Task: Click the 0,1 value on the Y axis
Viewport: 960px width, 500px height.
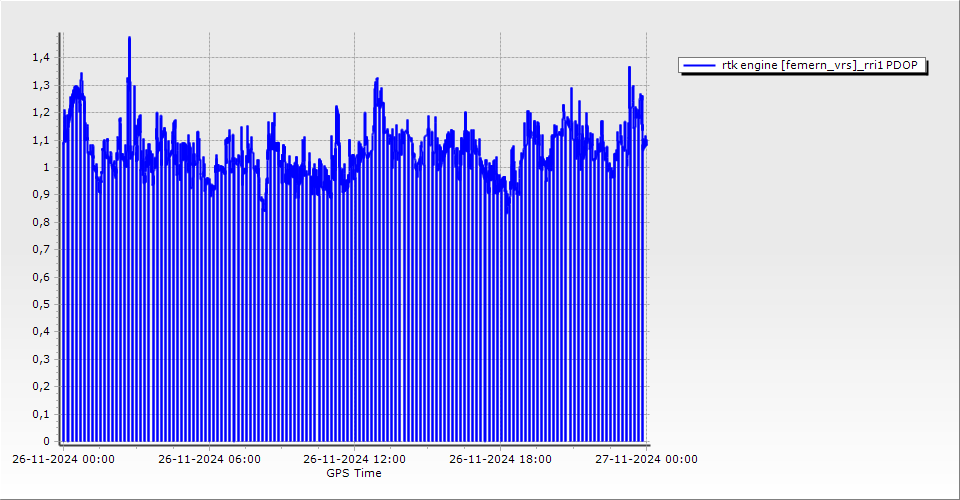Action: 39,414
